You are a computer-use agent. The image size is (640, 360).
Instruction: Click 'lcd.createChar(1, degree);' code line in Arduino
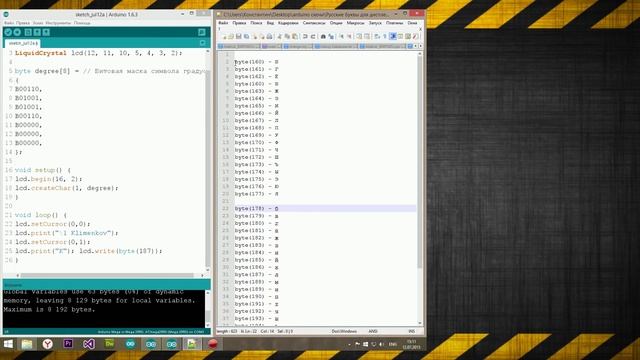pos(67,188)
